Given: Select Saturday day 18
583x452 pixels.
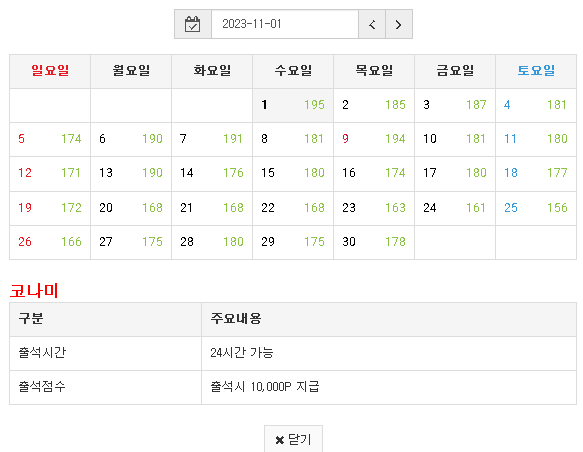Looking at the screenshot, I should pyautogui.click(x=511, y=173).
